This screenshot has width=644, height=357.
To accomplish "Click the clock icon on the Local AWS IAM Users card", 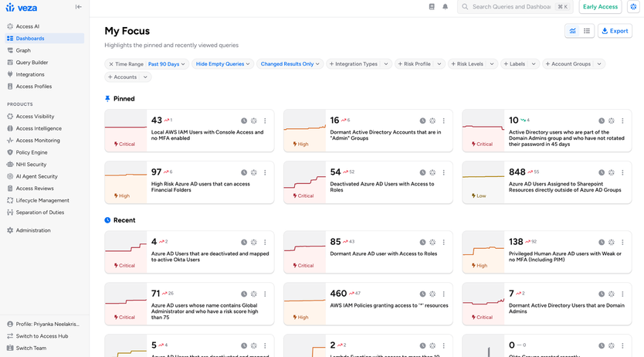I will [244, 121].
